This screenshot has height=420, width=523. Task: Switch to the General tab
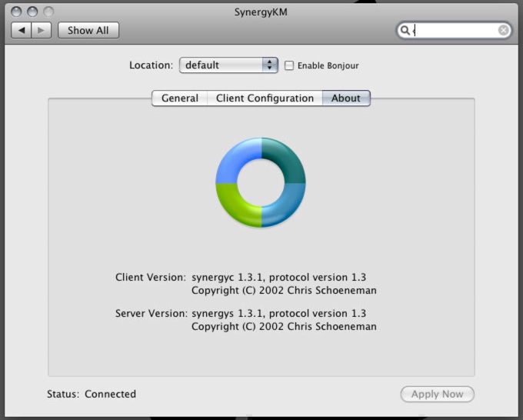pyautogui.click(x=179, y=98)
